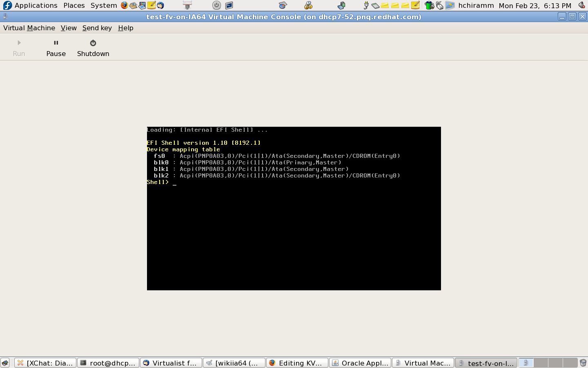Screen dimensions: 588x368
Task: Click the user name hchiramm
Action: [x=476, y=5]
